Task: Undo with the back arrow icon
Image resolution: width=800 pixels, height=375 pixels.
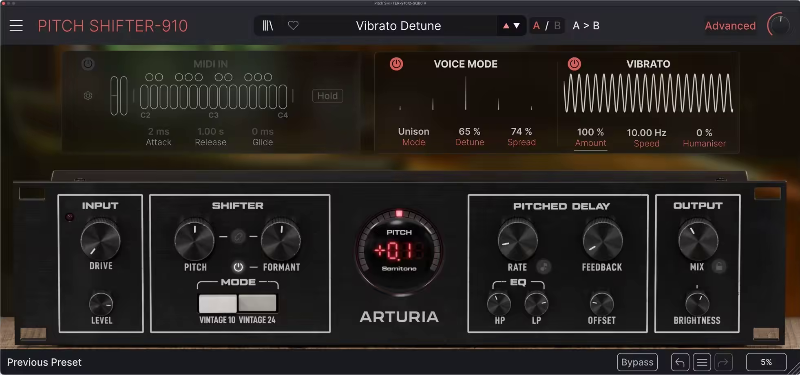Action: coord(680,362)
